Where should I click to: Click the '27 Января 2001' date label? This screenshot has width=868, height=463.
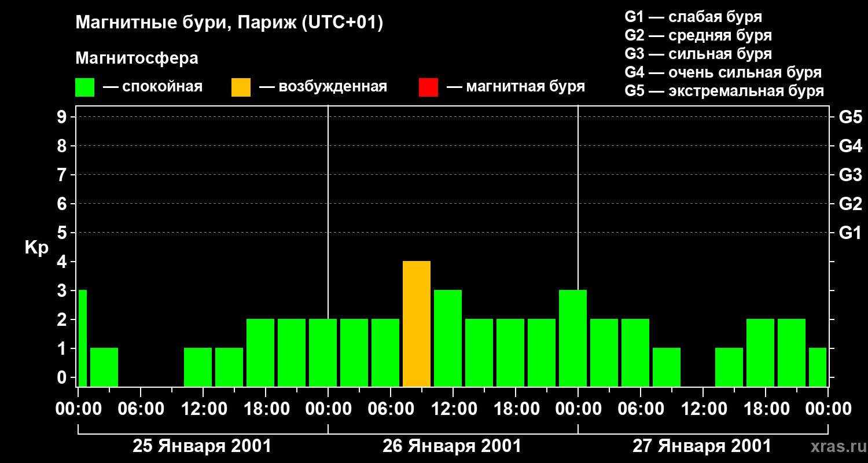(x=702, y=446)
